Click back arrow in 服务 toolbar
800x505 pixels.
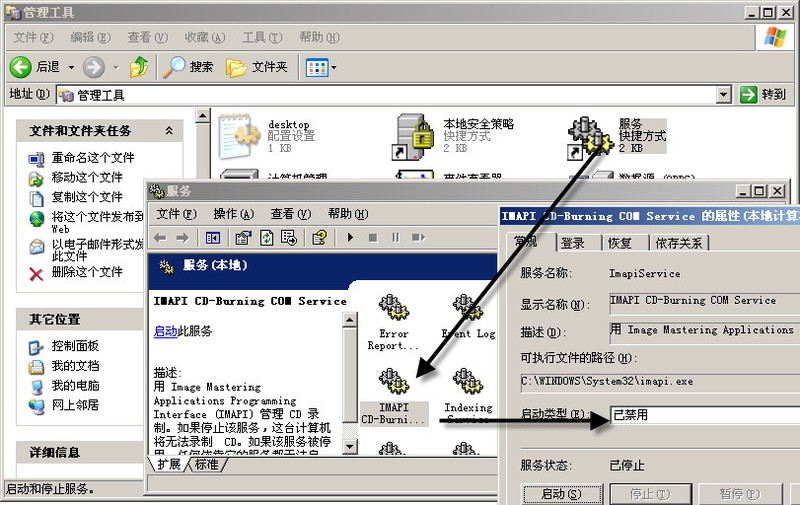click(161, 238)
